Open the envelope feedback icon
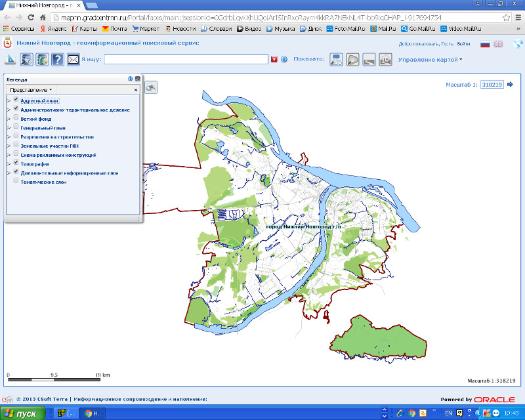Image resolution: width=525 pixels, height=420 pixels. click(73, 60)
